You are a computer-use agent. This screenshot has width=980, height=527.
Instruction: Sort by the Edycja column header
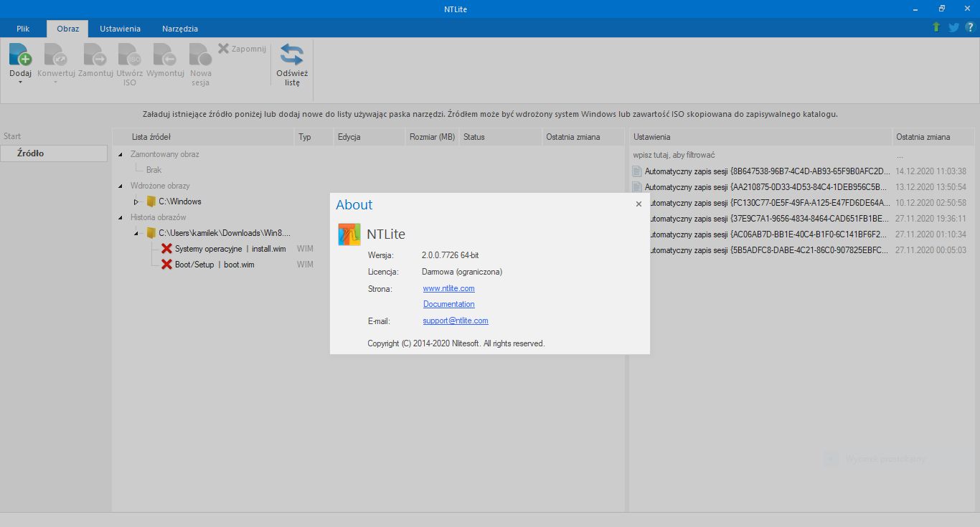(369, 137)
